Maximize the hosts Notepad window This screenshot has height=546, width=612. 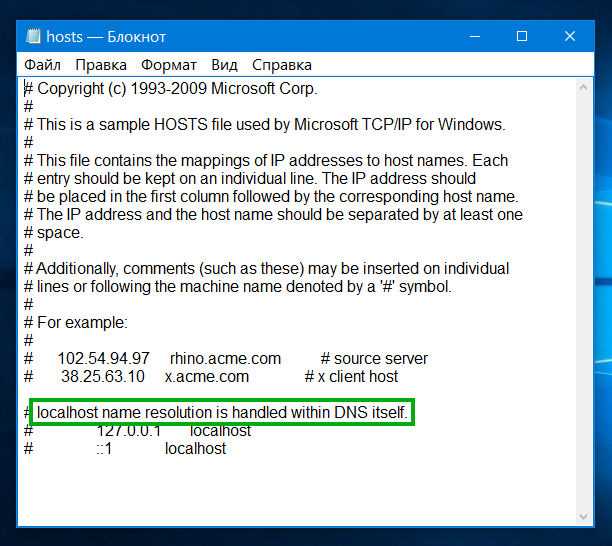[522, 36]
